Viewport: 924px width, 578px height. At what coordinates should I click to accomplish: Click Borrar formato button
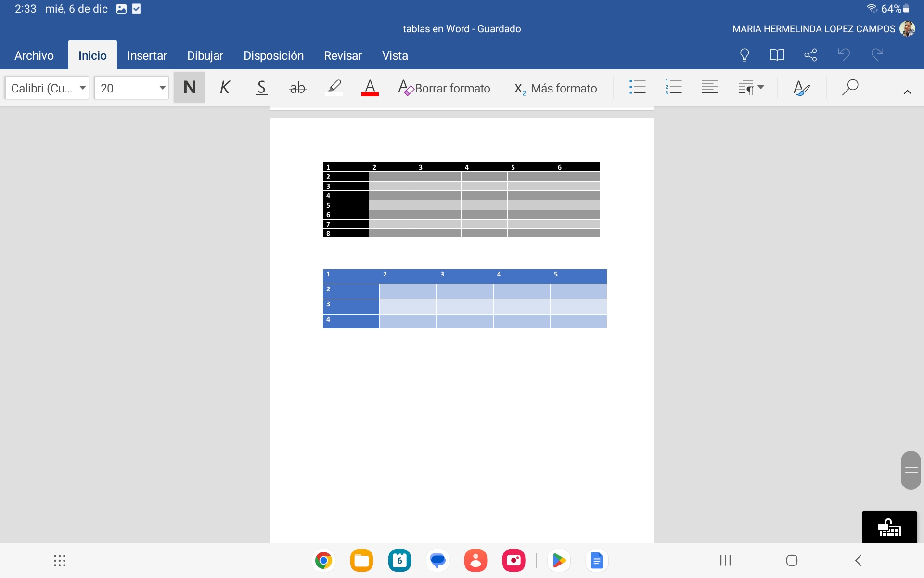pyautogui.click(x=444, y=88)
